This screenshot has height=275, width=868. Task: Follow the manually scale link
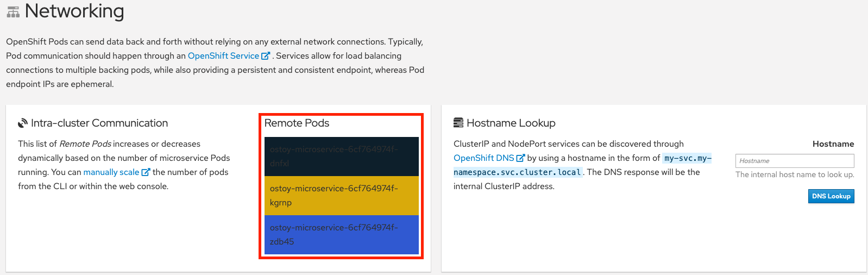[x=111, y=172]
